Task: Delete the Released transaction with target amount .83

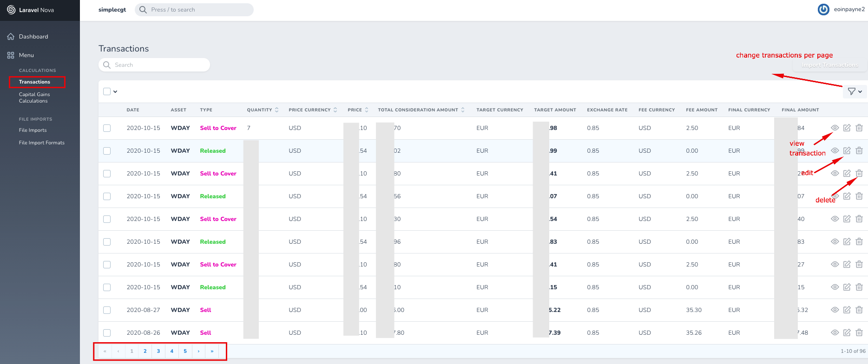Action: [x=859, y=242]
